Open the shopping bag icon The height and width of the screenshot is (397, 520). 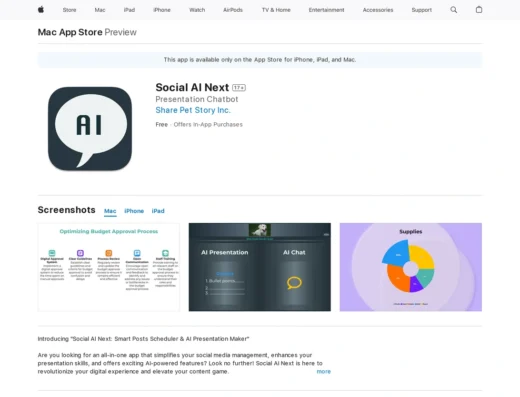479,10
